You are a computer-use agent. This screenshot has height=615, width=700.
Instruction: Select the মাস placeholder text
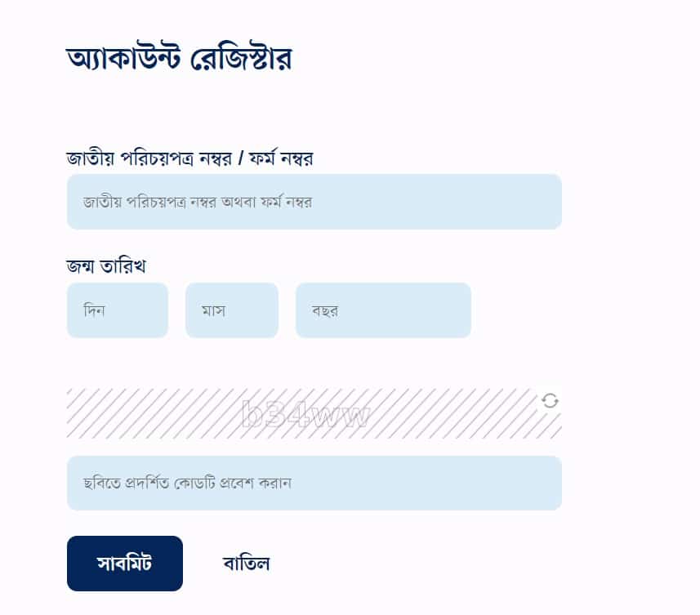click(x=213, y=310)
